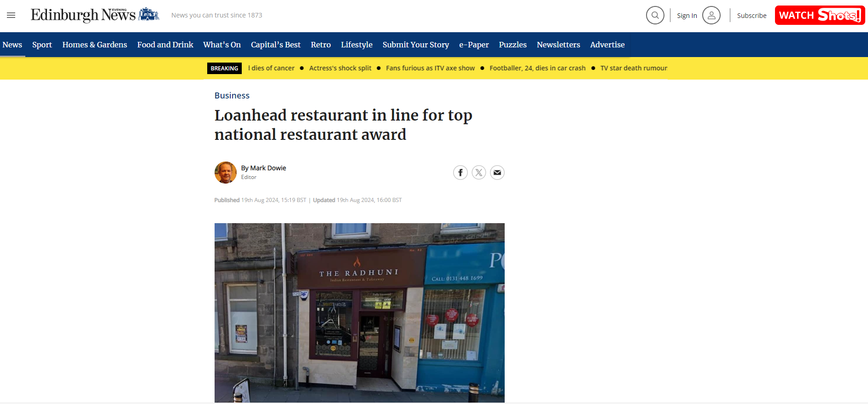The height and width of the screenshot is (404, 868).
Task: Open 'Fans furious as ITV axe show'
Action: coord(430,68)
